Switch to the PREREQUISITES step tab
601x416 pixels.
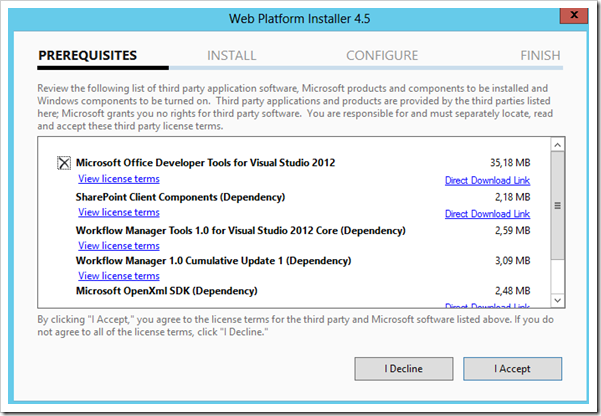[87, 56]
